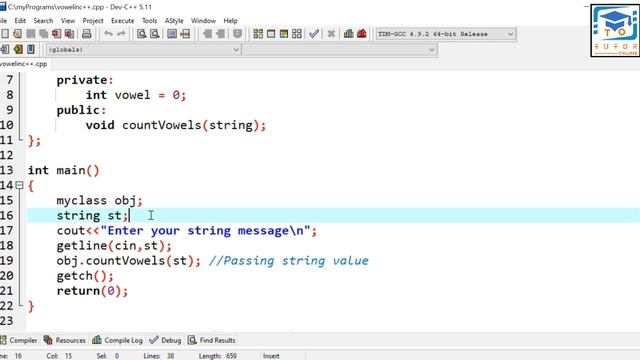
Task: Switch to the Find Results tab
Action: (212, 340)
